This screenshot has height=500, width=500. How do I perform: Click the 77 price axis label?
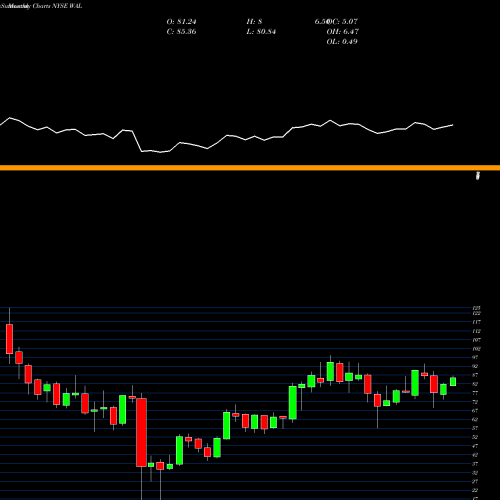click(475, 393)
